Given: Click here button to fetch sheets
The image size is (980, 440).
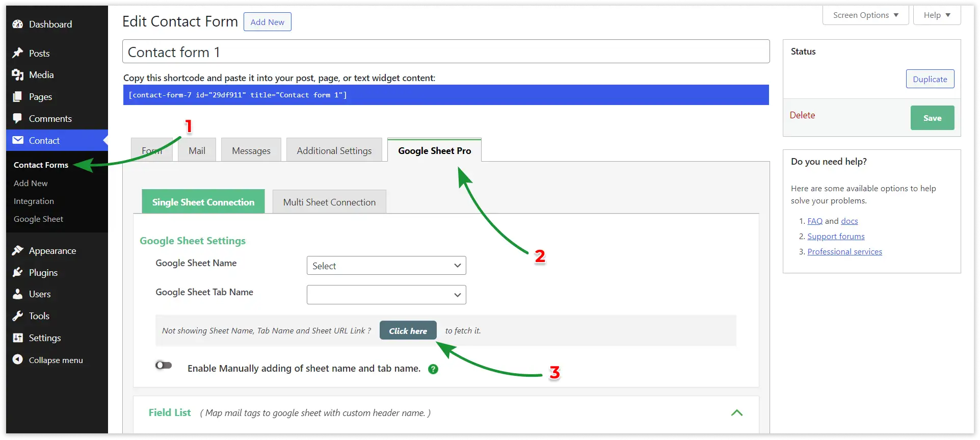Looking at the screenshot, I should [x=408, y=331].
